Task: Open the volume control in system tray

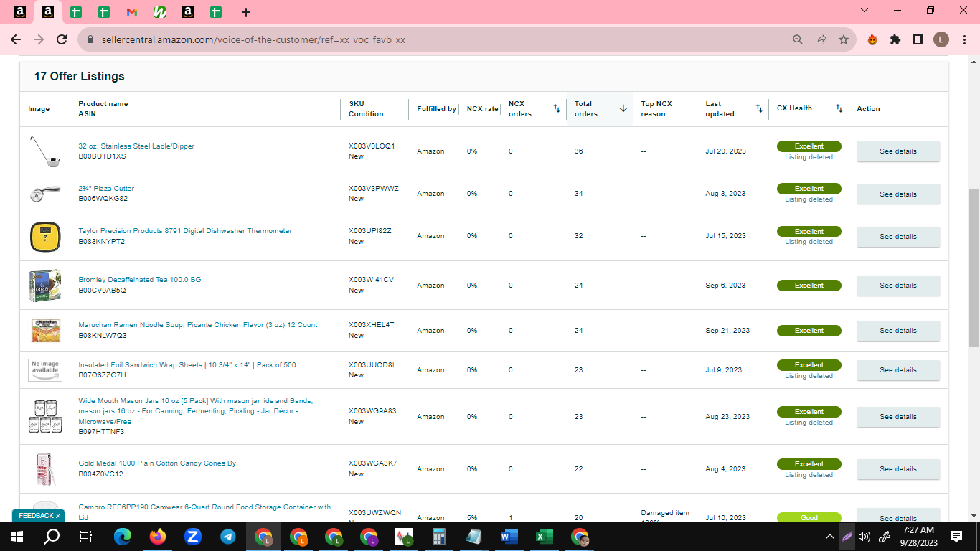Action: tap(864, 537)
